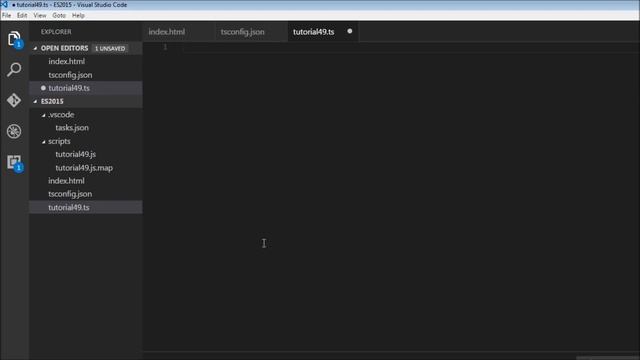640x360 pixels.
Task: Select tsconfig.json under Open Editors
Action: tap(86, 75)
